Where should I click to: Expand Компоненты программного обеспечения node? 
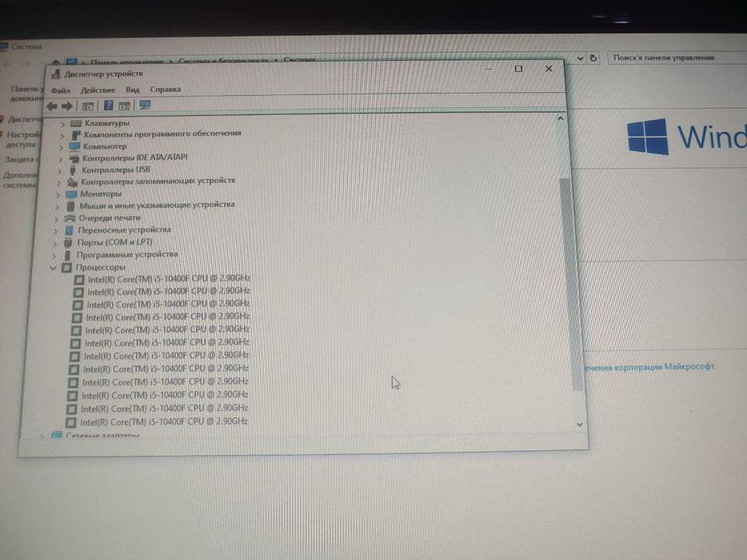coord(62,135)
